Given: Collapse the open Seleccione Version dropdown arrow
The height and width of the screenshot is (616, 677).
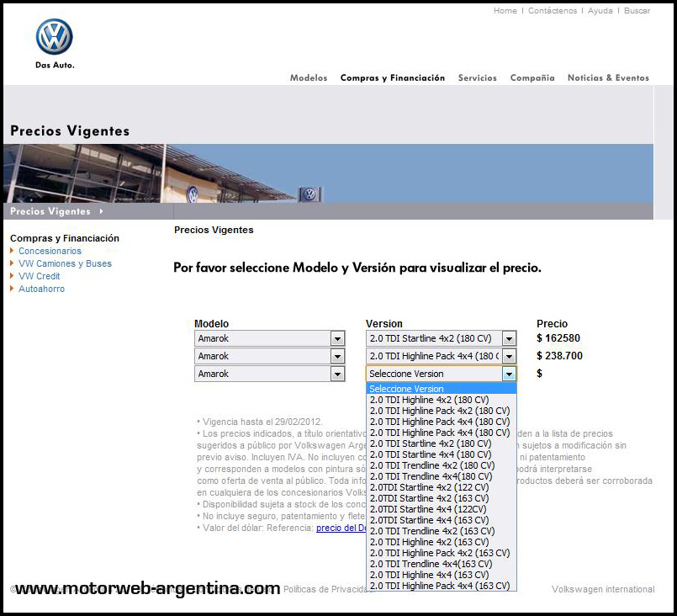Looking at the screenshot, I should 509,374.
